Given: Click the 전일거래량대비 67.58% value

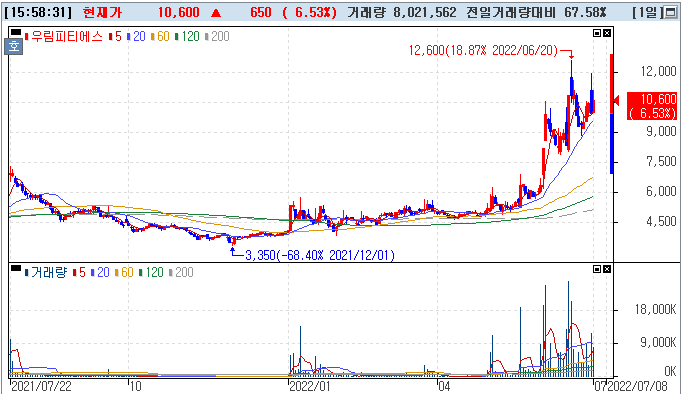Looking at the screenshot, I should pyautogui.click(x=536, y=13).
